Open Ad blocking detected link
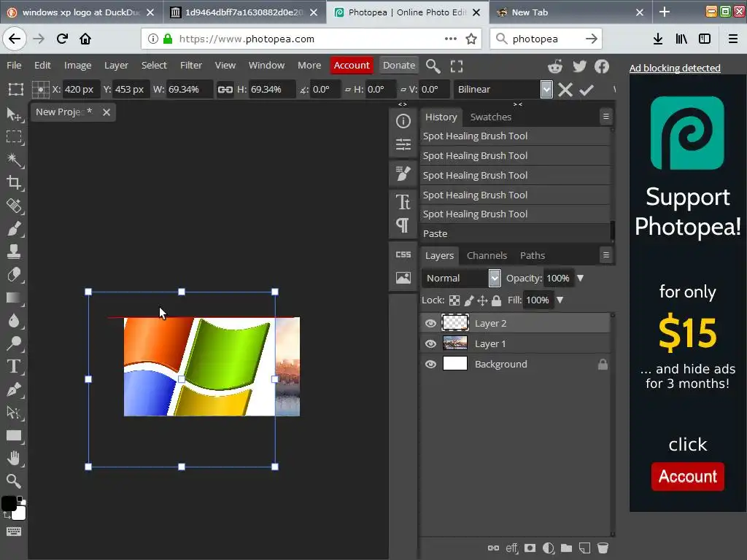This screenshot has width=747, height=560. pos(675,68)
